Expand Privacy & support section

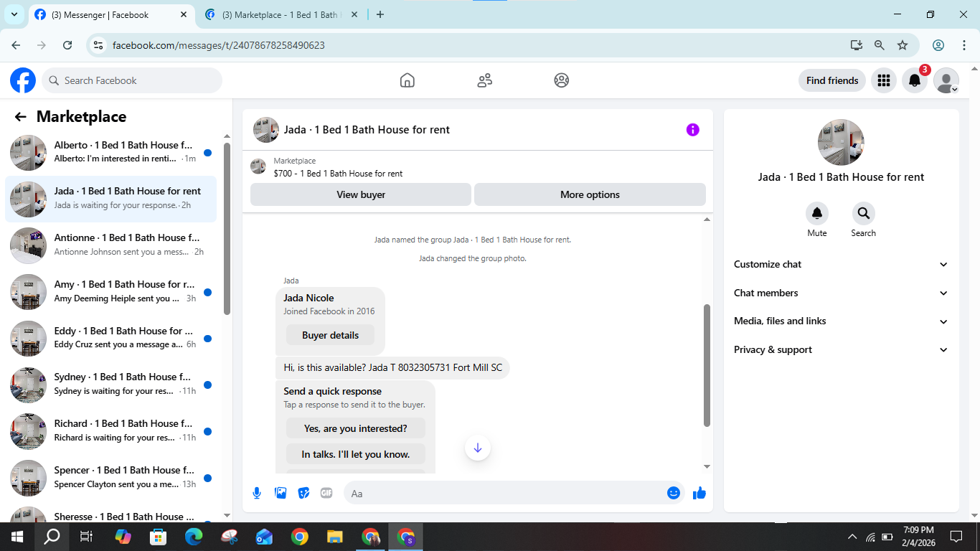[x=841, y=350]
